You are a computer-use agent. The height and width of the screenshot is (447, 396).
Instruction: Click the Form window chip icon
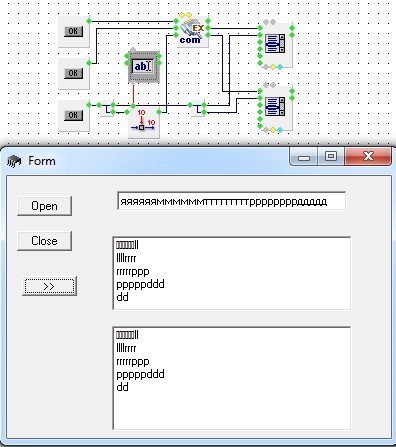(x=14, y=161)
